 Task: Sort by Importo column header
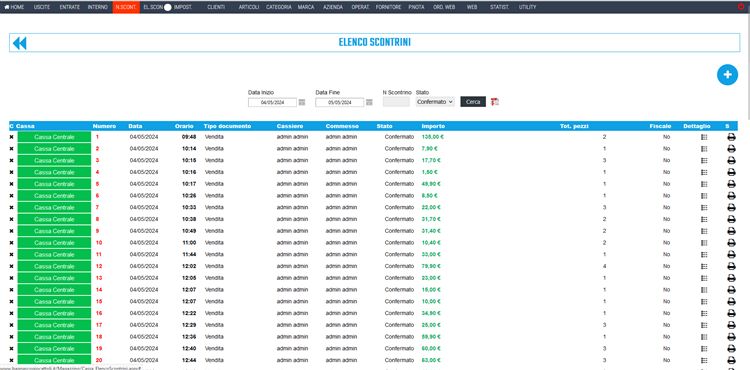point(433,126)
